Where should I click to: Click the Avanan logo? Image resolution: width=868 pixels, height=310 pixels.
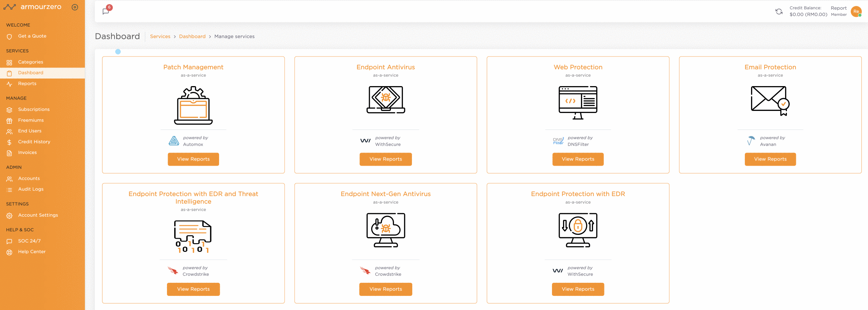(751, 141)
